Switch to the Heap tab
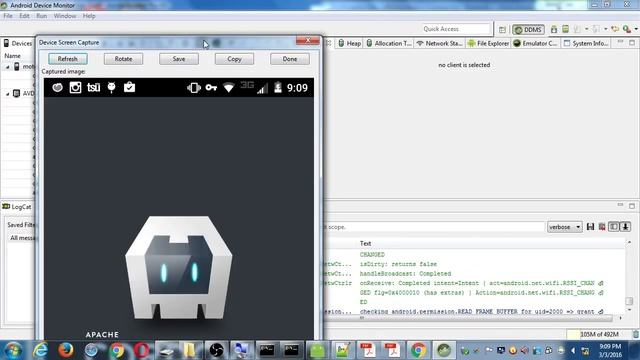This screenshot has width=640, height=360. click(x=349, y=43)
